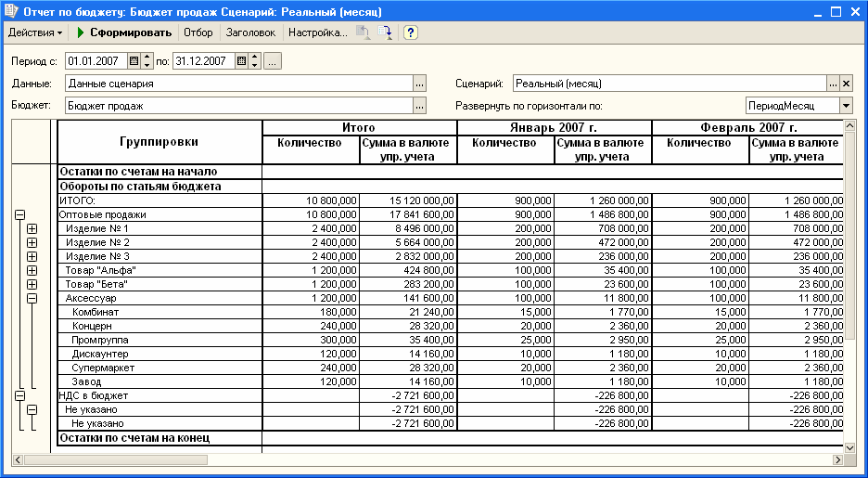Collapse the НДС в бюджет group
This screenshot has height=478, width=868.
point(19,395)
